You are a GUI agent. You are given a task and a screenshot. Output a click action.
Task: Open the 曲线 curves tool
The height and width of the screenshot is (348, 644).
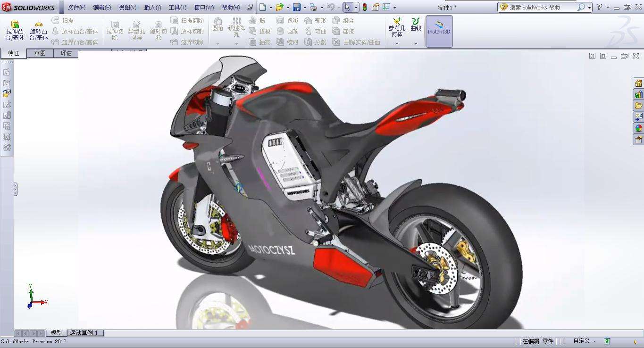(x=416, y=25)
